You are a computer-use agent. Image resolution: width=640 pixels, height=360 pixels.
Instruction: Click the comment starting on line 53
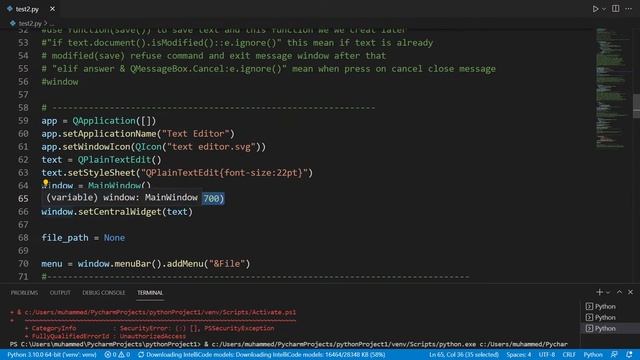click(x=237, y=43)
